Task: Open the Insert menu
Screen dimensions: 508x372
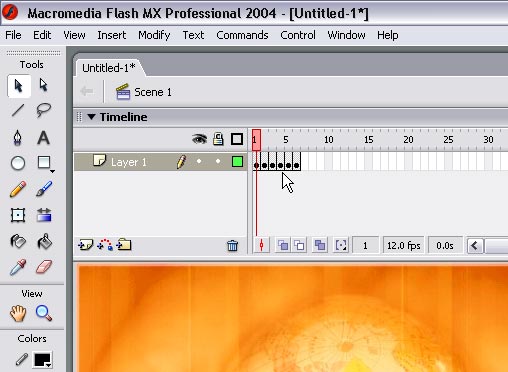Action: pyautogui.click(x=112, y=35)
